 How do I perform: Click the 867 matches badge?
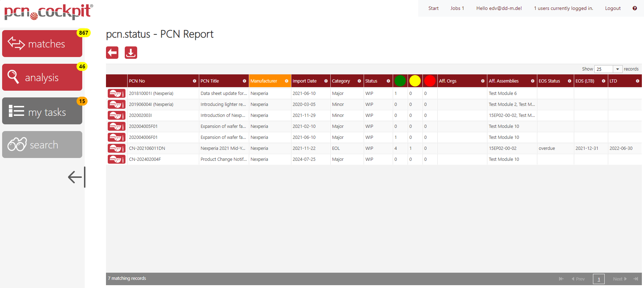pos(84,33)
